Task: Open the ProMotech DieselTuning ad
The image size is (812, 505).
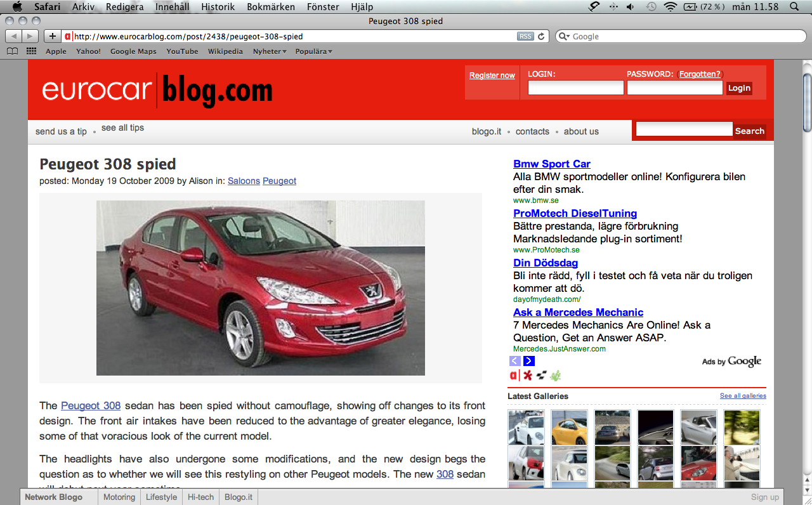Action: pyautogui.click(x=575, y=213)
